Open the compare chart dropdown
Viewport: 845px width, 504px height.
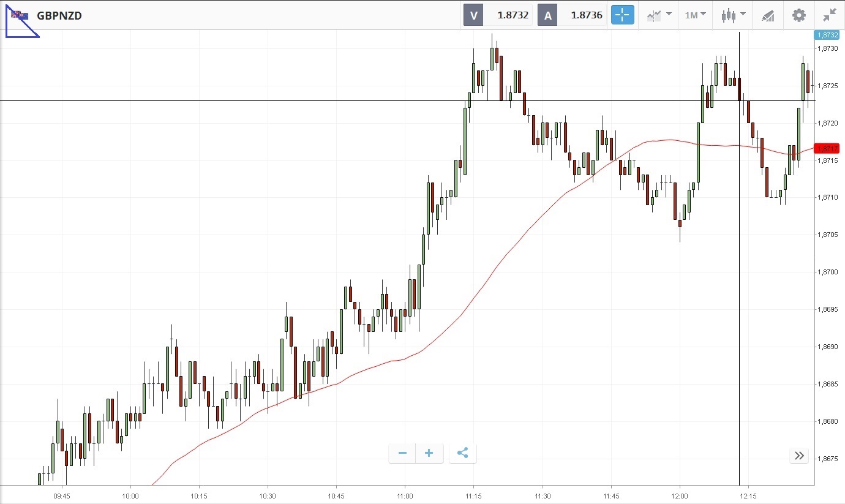coord(659,15)
